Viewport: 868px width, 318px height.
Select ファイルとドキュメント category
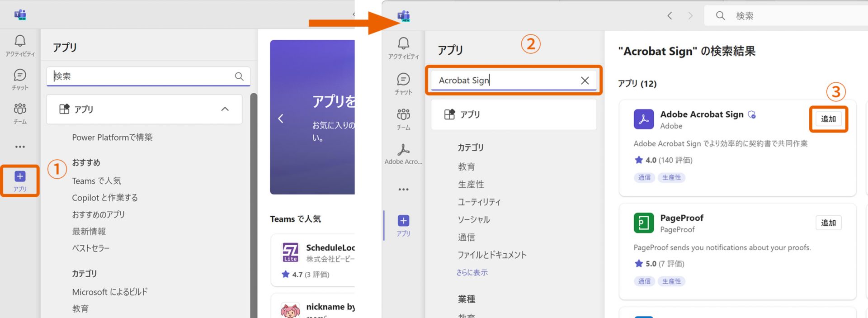492,255
